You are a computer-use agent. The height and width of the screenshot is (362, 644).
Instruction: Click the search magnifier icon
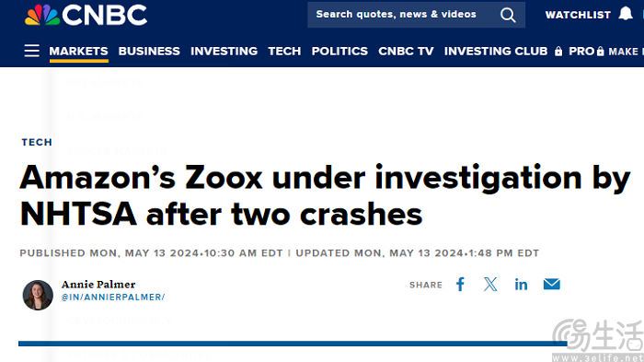(508, 16)
